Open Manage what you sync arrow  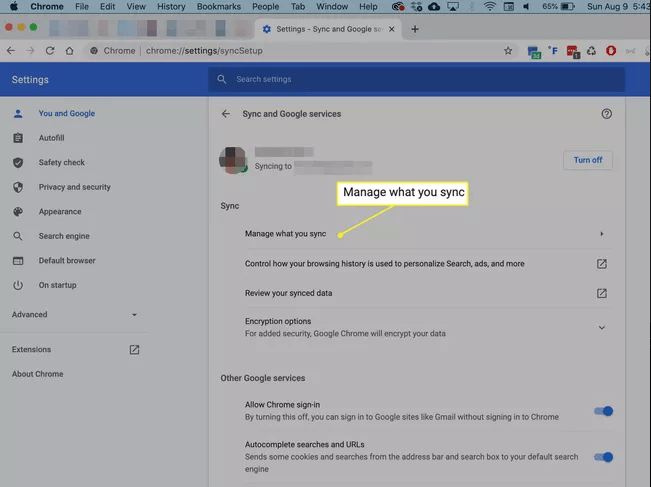click(x=602, y=234)
